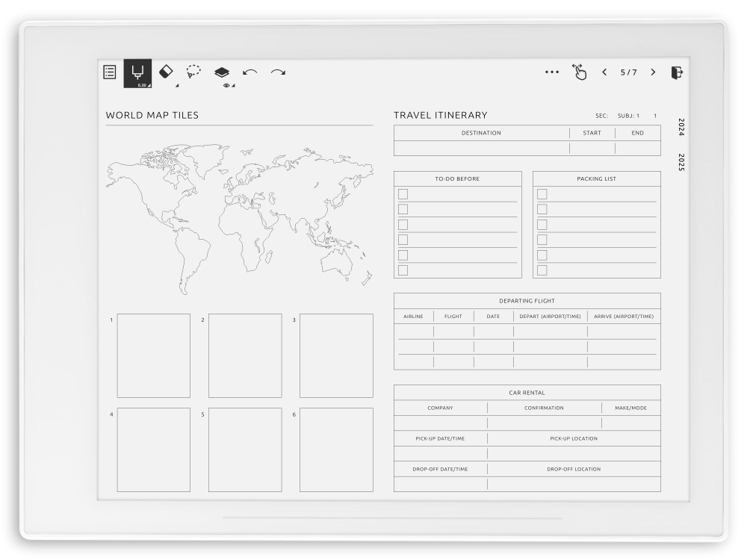Exit the note with the exit icon
The width and height of the screenshot is (747, 560).
tap(677, 72)
